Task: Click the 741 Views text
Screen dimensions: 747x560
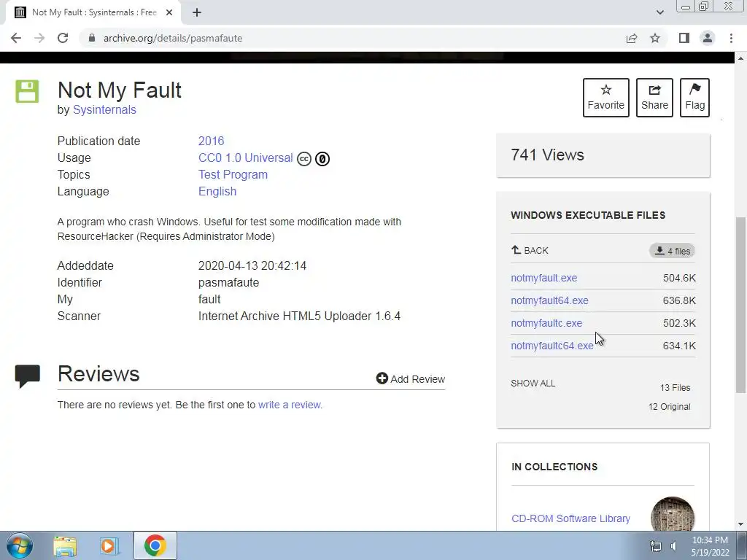Action: [x=547, y=155]
